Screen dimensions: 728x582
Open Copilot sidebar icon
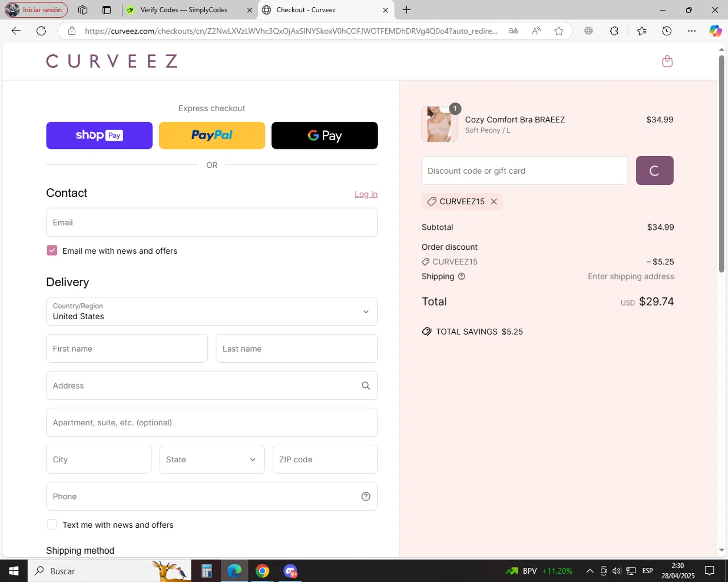715,31
